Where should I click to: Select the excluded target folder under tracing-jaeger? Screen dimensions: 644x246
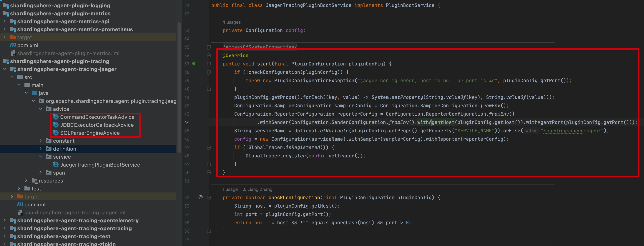click(32, 196)
